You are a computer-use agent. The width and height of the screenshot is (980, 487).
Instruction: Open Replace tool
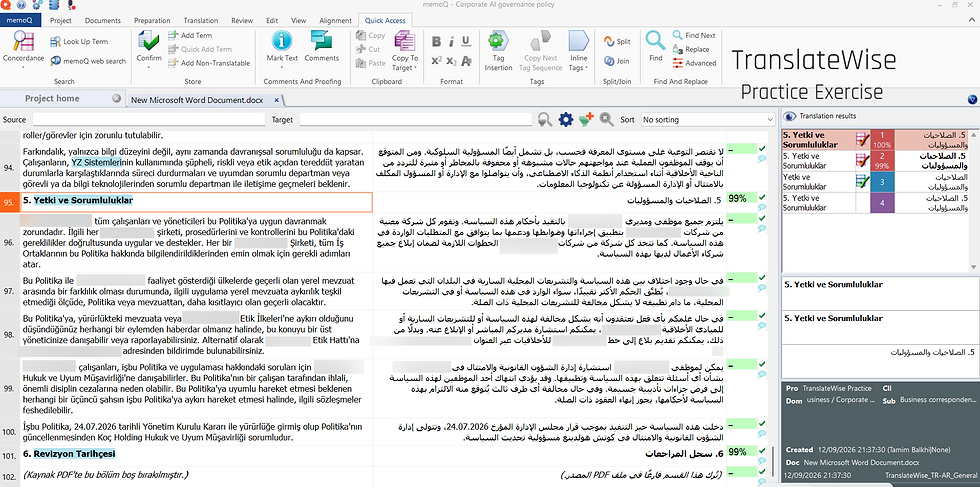point(691,49)
